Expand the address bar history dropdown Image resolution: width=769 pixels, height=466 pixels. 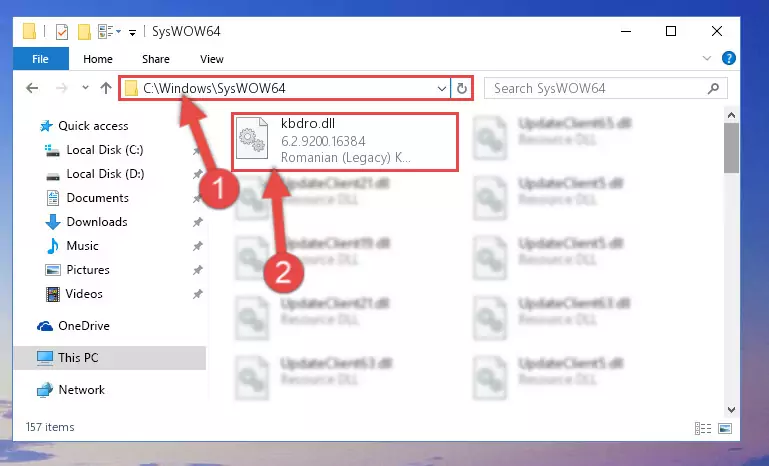coord(441,89)
